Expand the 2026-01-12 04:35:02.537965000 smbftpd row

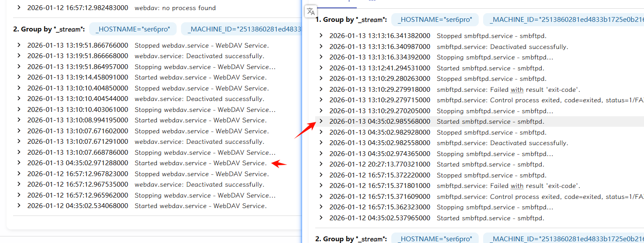(321, 218)
